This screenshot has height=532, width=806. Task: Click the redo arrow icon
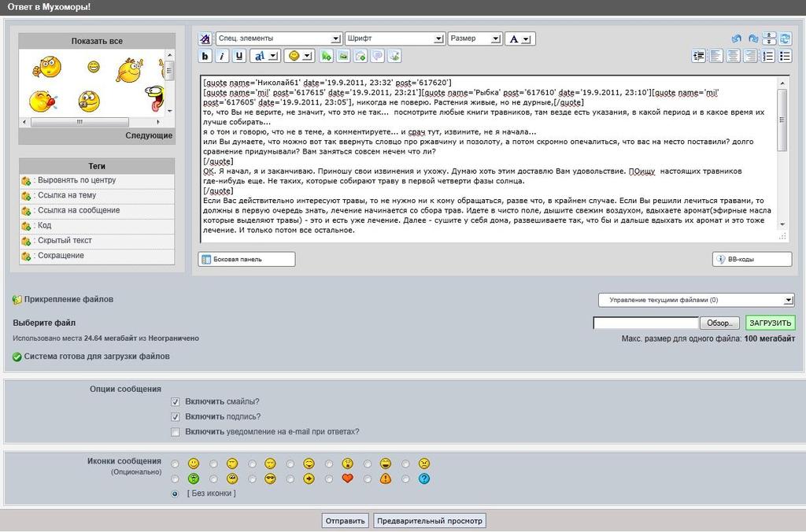pos(752,39)
